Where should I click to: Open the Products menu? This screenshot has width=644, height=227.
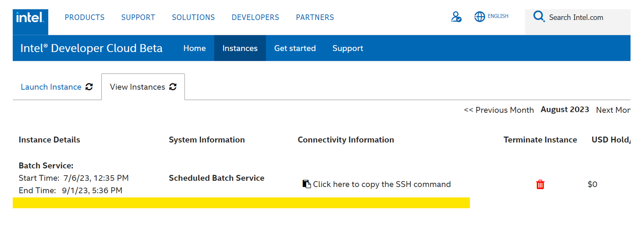[x=84, y=17]
